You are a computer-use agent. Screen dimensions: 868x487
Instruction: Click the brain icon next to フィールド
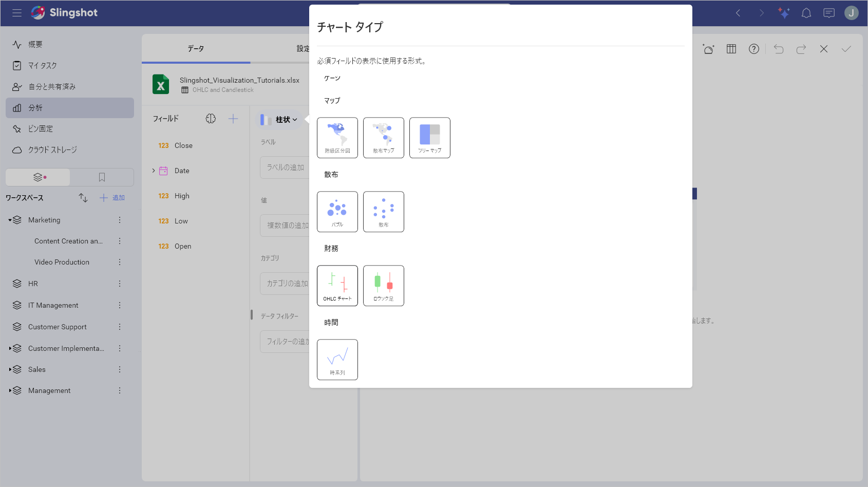[x=211, y=119]
